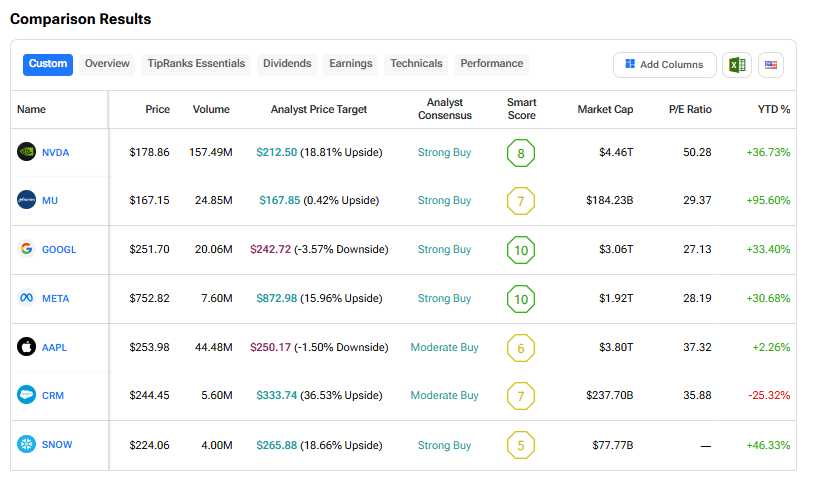This screenshot has width=813, height=481.
Task: Open the CRM ticker link
Action: (53, 395)
